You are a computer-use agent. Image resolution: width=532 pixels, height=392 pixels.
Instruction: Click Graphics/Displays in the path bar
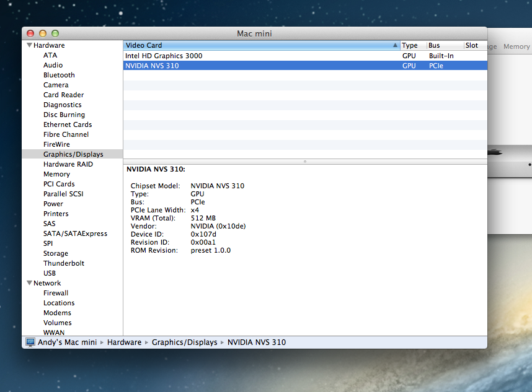tap(185, 342)
